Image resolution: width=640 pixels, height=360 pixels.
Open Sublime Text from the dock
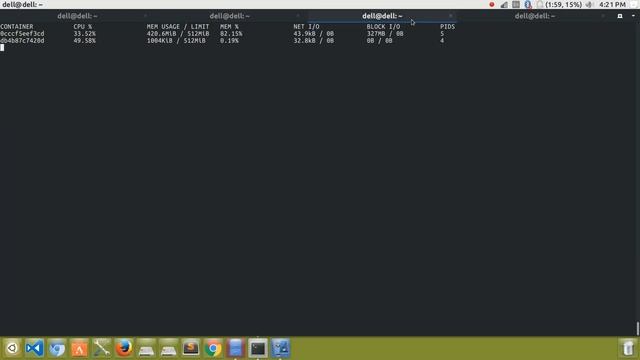[x=191, y=348]
